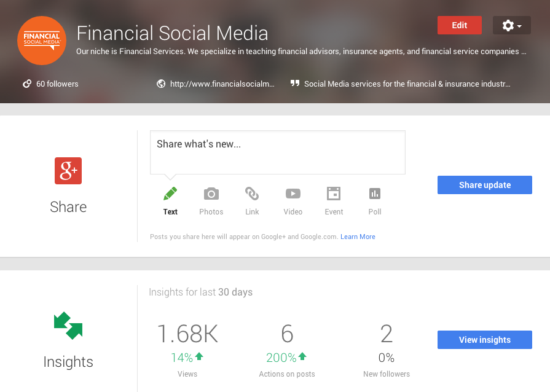Expand the gear dropdown arrow
550x392 pixels.
click(519, 25)
